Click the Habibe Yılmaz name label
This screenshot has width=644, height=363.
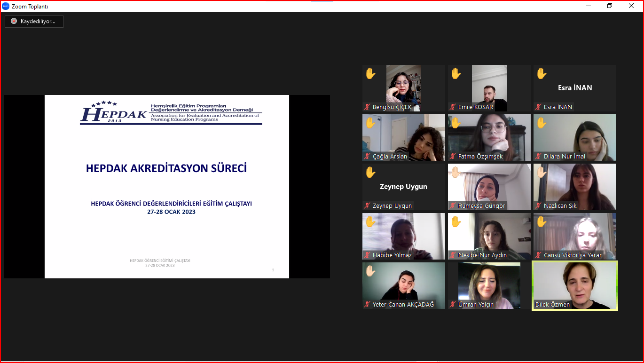(x=392, y=255)
